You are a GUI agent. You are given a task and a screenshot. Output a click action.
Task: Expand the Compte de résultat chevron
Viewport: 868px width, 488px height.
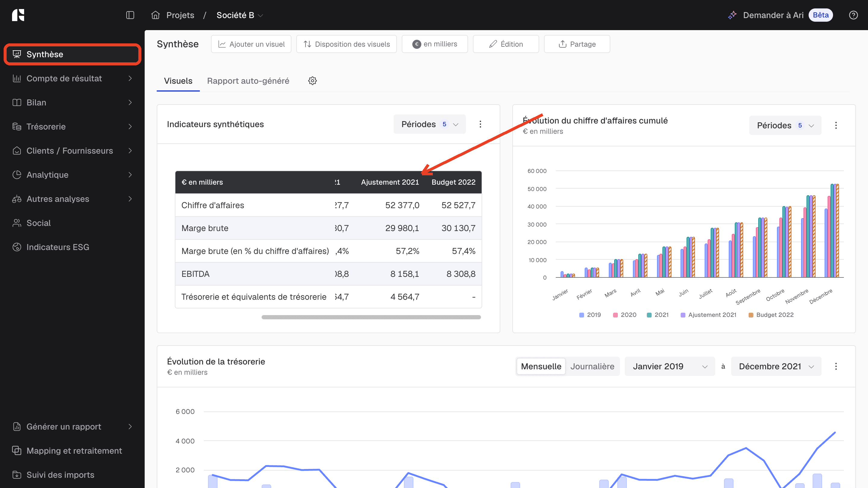coord(130,78)
